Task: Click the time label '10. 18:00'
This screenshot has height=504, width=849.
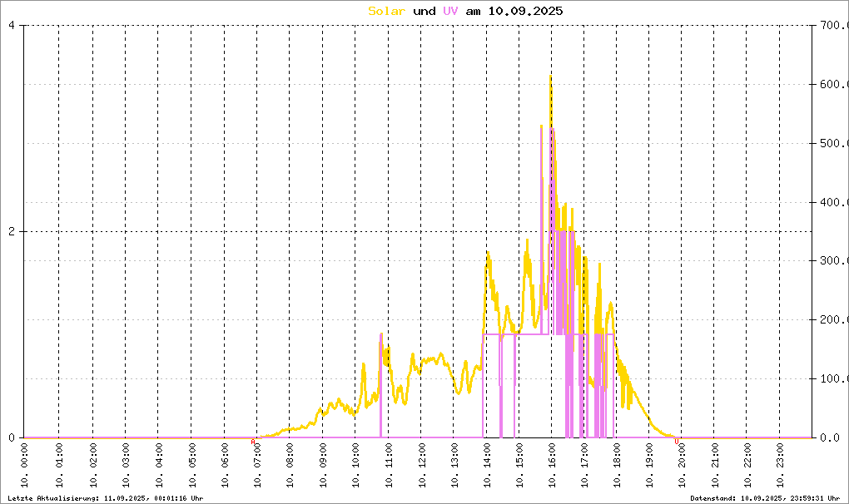Action: (x=618, y=465)
